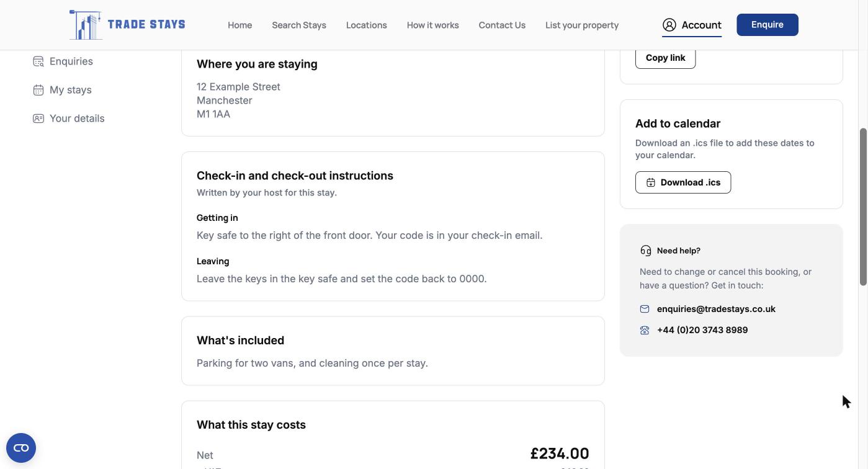
Task: Email enquiries@tradestays.co.uk
Action: 716,309
